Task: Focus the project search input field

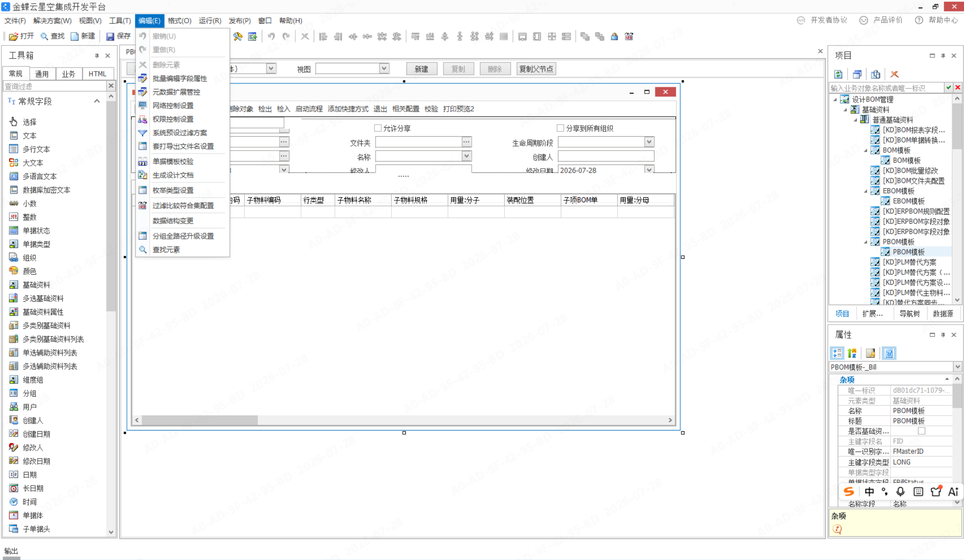Action: tap(886, 88)
